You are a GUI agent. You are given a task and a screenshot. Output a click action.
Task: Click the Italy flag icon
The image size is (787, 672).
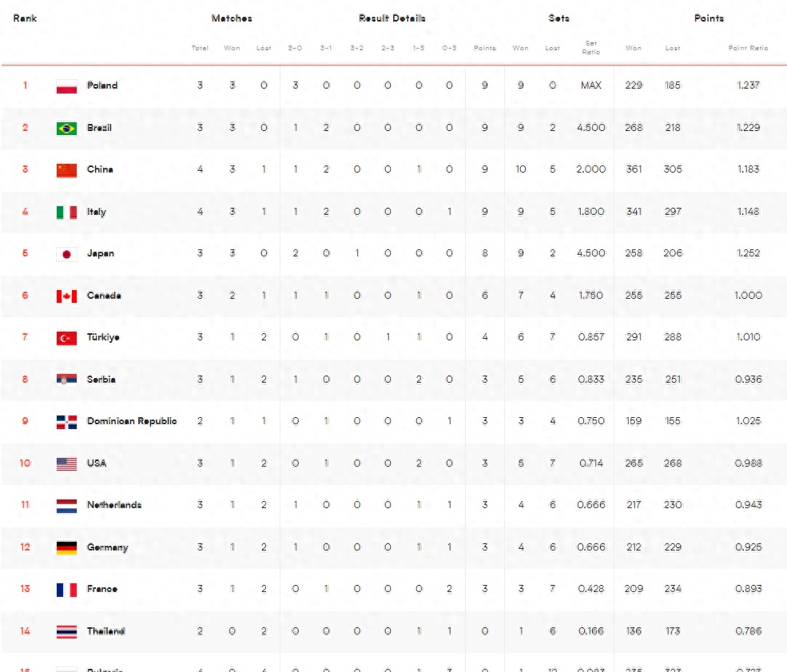[x=66, y=212]
